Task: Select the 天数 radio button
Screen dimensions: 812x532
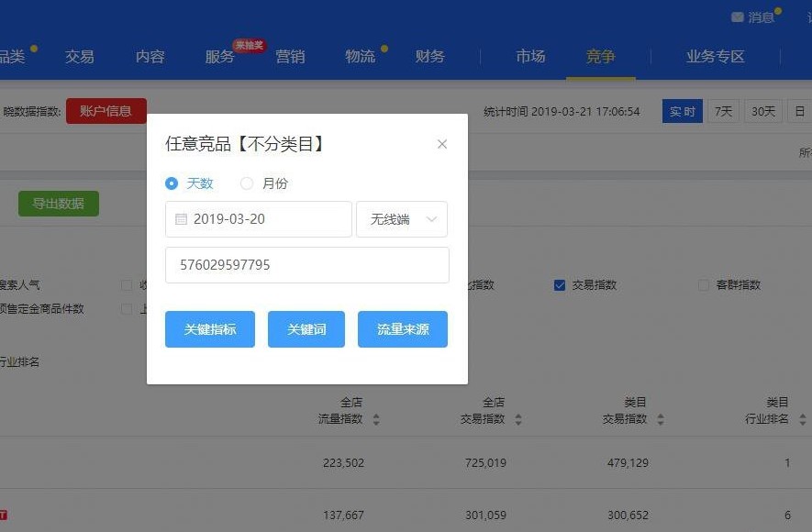Action: coord(172,183)
